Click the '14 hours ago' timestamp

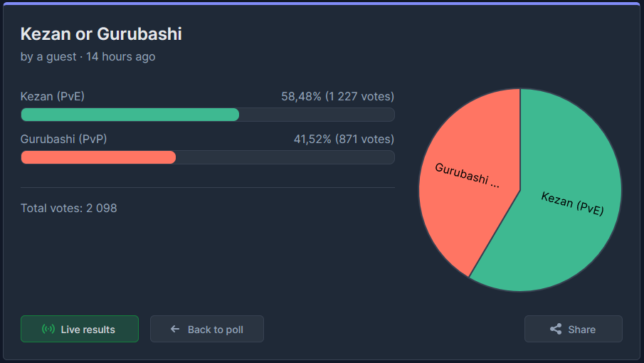coord(121,57)
